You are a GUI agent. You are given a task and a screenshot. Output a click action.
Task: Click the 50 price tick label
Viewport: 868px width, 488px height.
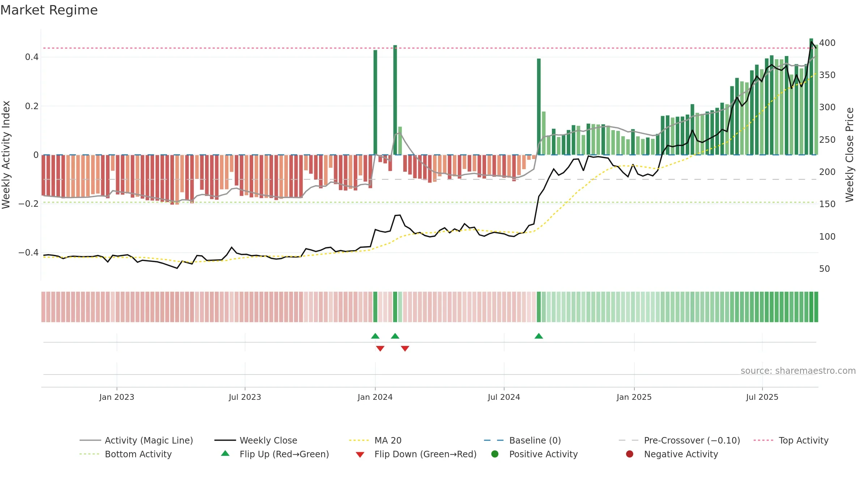(825, 269)
